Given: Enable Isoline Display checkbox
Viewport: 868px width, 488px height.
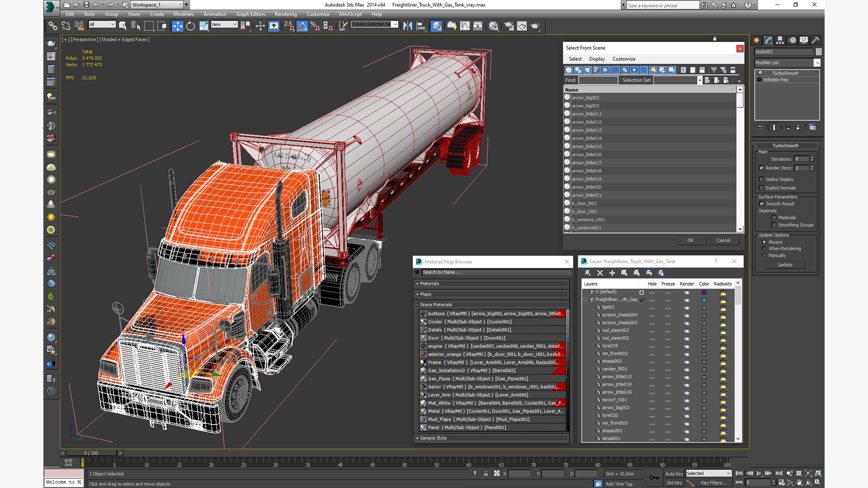Looking at the screenshot, I should pyautogui.click(x=761, y=179).
